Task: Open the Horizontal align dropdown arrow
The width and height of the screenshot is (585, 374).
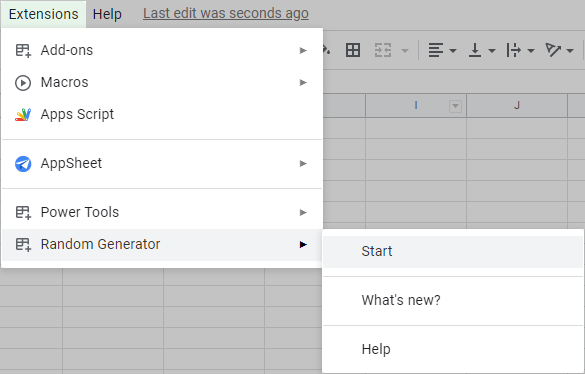Action: [453, 50]
